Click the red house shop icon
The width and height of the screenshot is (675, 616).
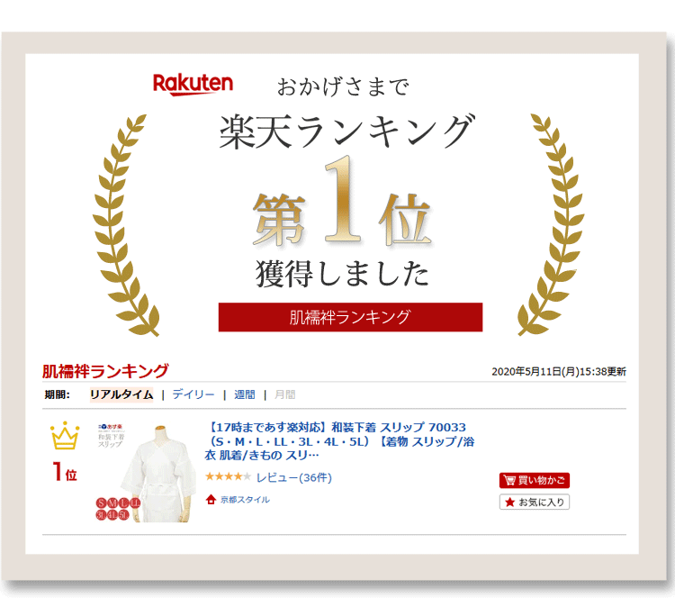click(x=211, y=500)
